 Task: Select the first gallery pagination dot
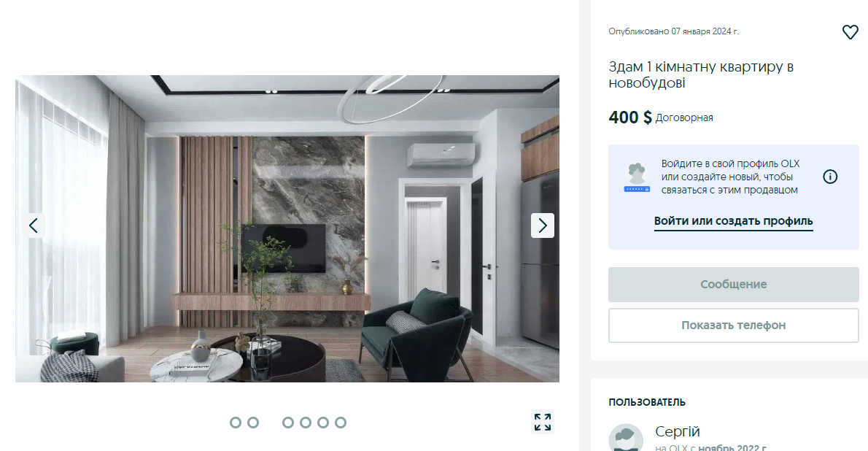click(x=236, y=423)
